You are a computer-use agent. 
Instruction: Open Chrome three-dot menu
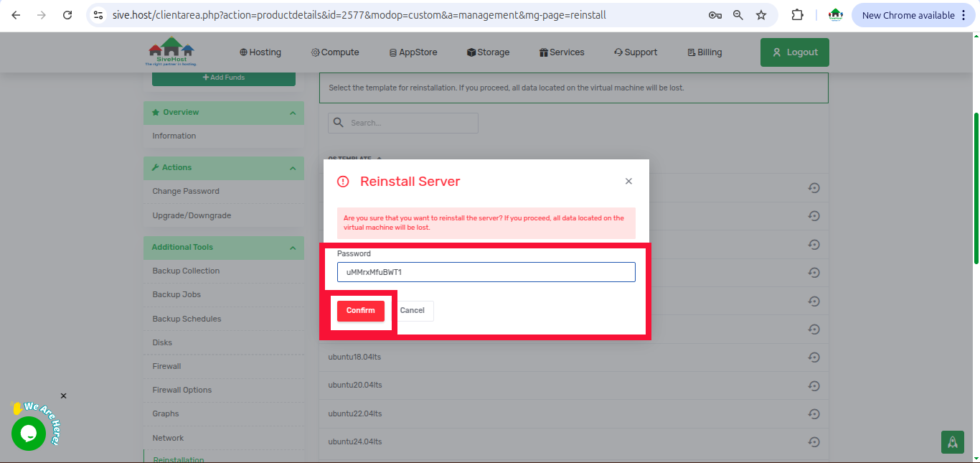[963, 15]
